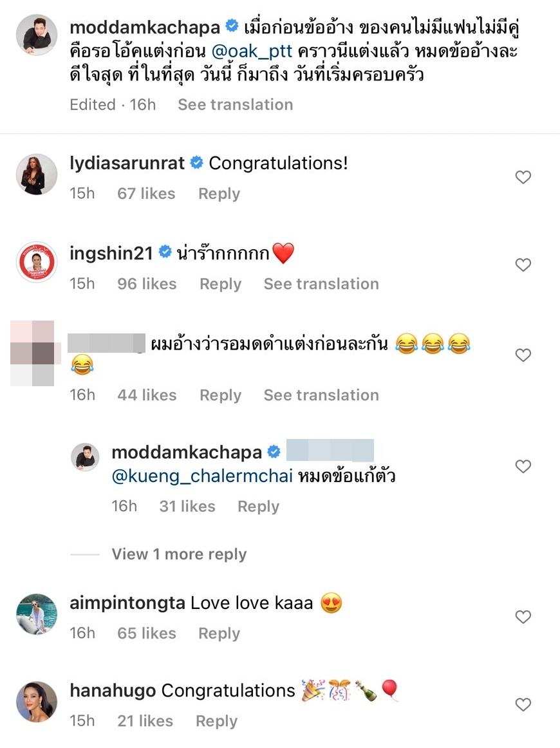
Task: Open moddamkachapa's small avatar in reply thread
Action: coord(85,457)
